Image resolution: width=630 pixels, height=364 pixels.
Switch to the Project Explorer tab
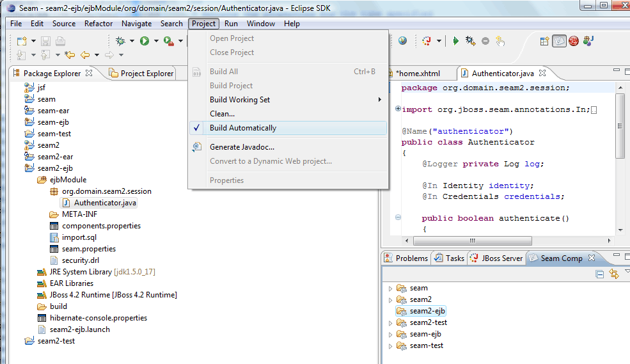coord(146,74)
